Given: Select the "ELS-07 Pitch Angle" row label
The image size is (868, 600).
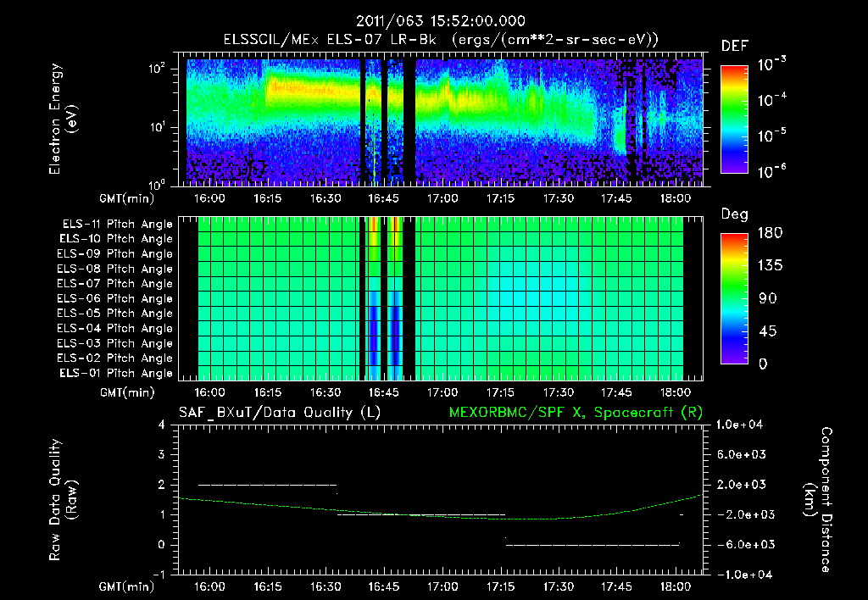Looking at the screenshot, I should pos(115,283).
